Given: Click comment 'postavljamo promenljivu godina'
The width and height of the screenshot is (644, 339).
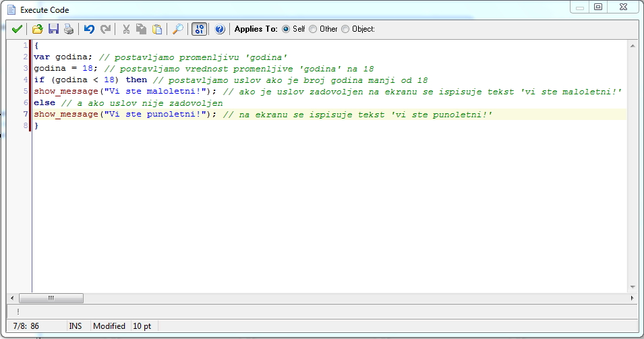Looking at the screenshot, I should 193,57.
